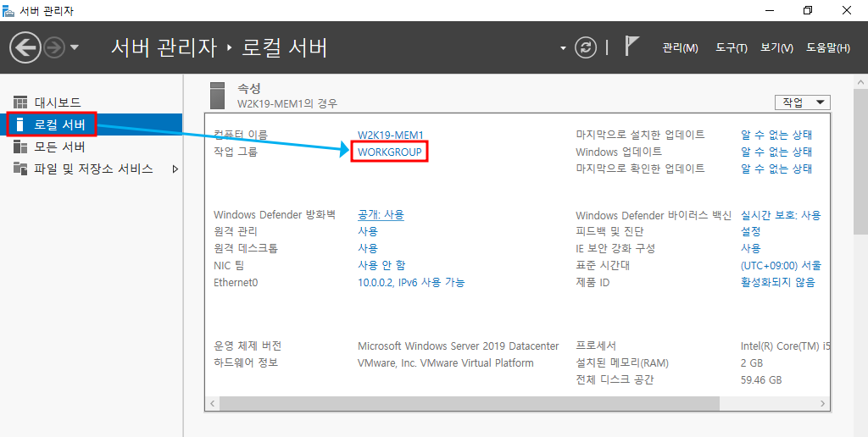Click 서버 관리자 in the breadcrumb title
This screenshot has width=868, height=437.
click(164, 48)
